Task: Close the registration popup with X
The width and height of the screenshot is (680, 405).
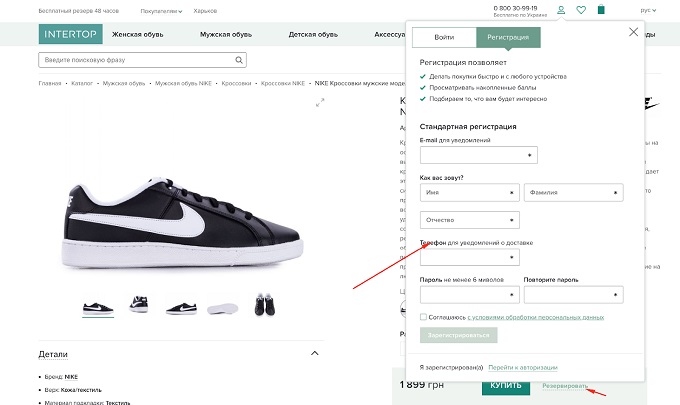Action: pos(633,32)
